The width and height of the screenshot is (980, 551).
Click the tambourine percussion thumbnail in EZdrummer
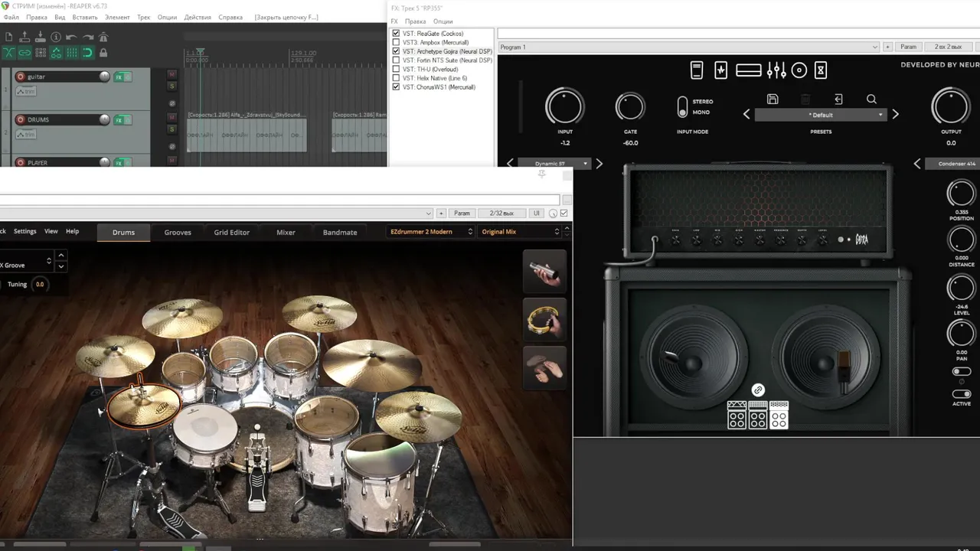545,320
